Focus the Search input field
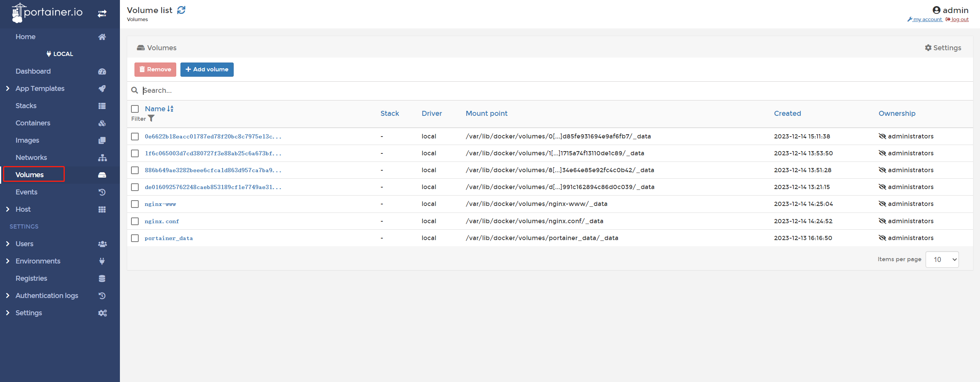The height and width of the screenshot is (382, 980). (x=556, y=91)
